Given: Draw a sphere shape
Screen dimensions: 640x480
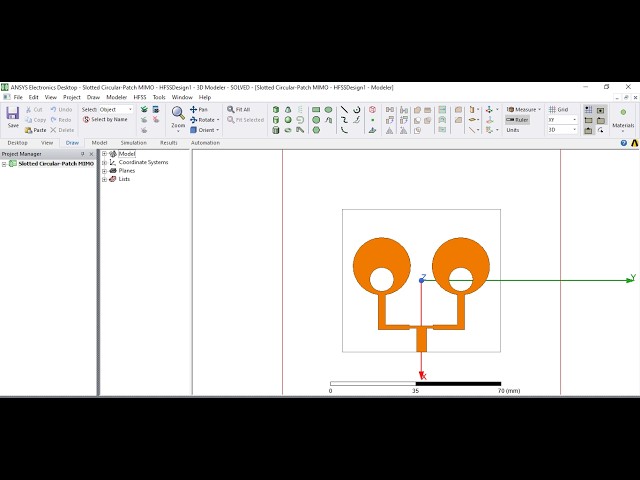Looking at the screenshot, I should pyautogui.click(x=288, y=120).
